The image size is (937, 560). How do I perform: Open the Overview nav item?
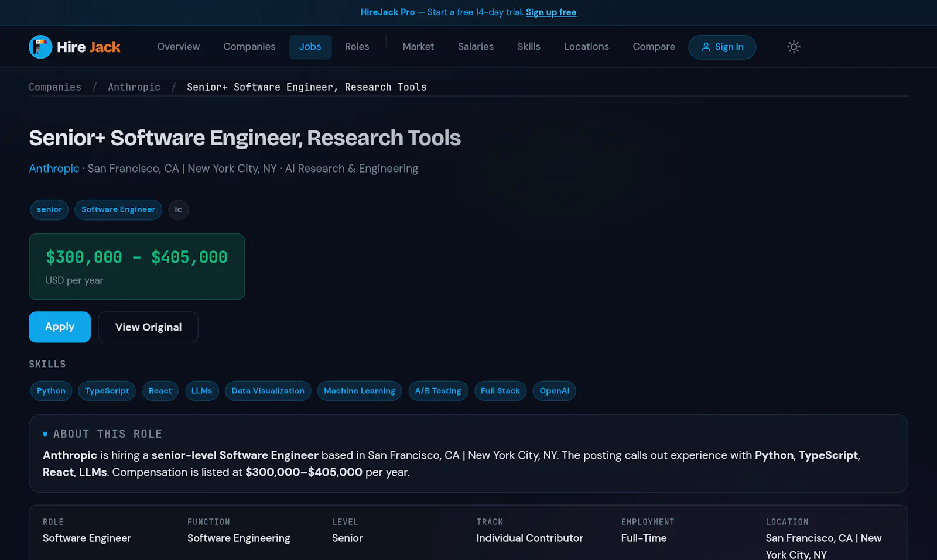178,47
